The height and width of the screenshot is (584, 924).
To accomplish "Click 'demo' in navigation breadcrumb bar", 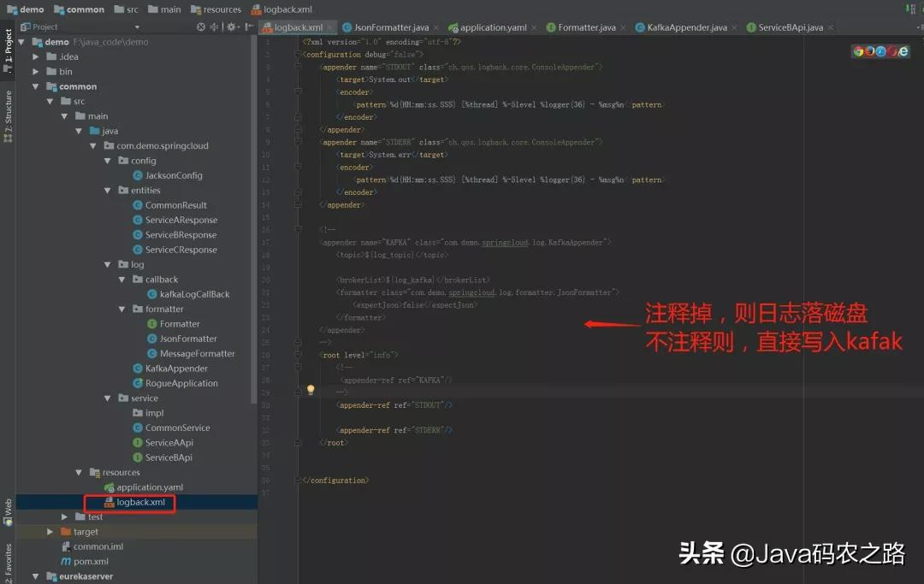I will pos(26,9).
